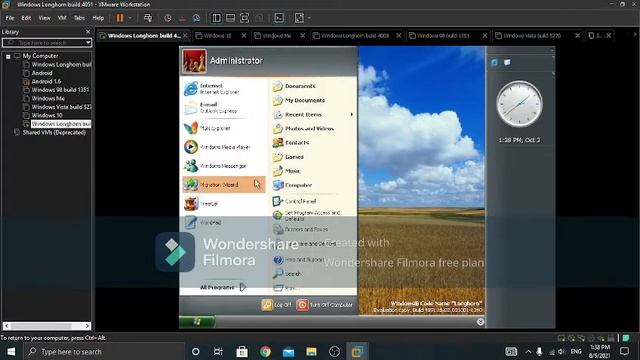Close the Library panel
The width and height of the screenshot is (640, 360).
coord(88,32)
